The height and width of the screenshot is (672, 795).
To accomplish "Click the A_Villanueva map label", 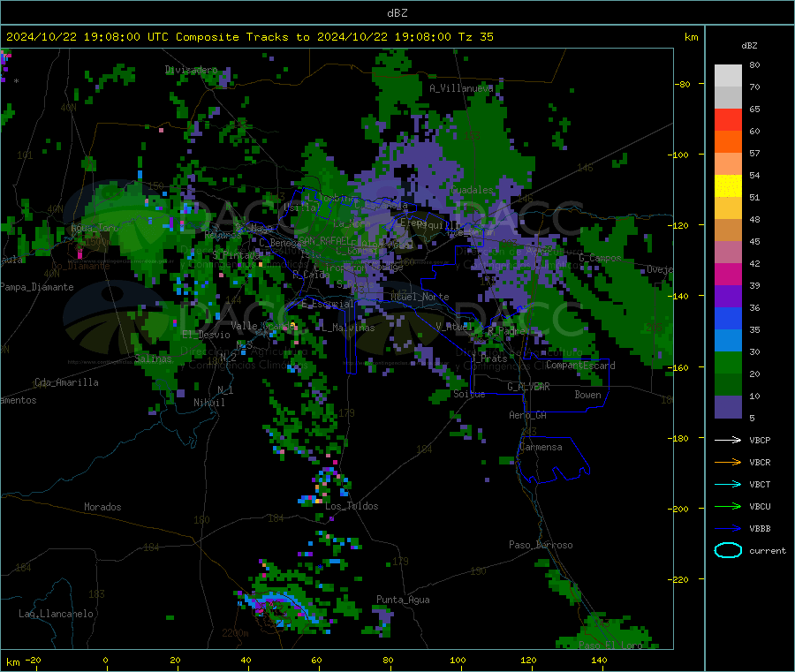I will point(461,88).
